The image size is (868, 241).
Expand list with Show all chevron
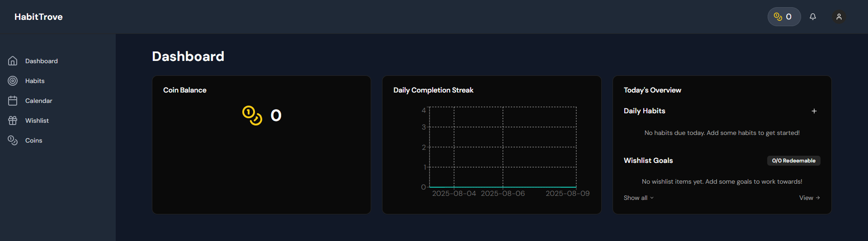[x=652, y=198]
